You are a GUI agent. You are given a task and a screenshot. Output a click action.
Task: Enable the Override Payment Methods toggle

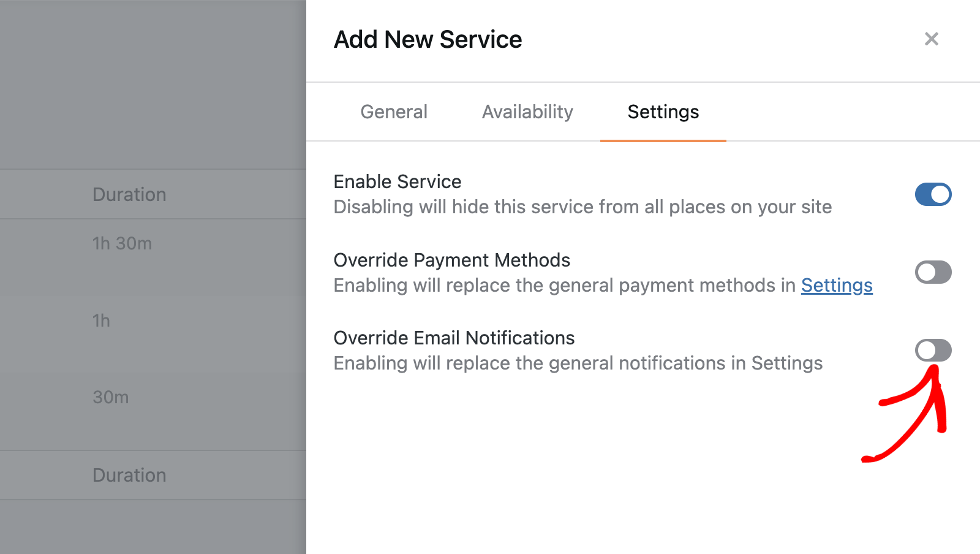(x=932, y=273)
